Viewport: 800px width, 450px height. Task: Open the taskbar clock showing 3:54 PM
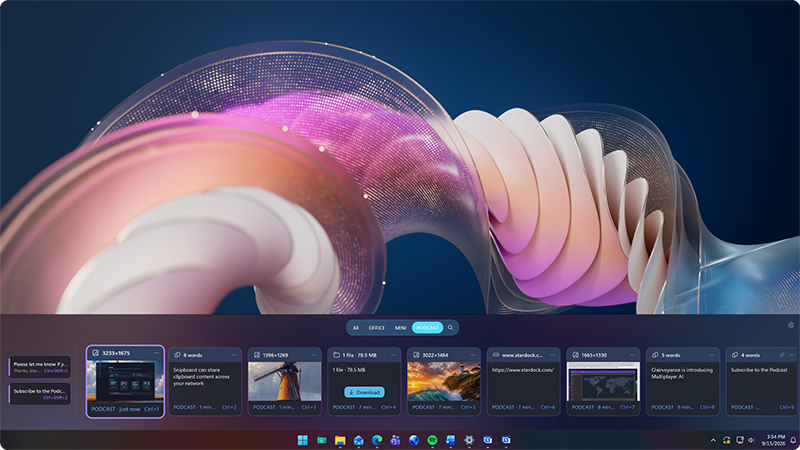pyautogui.click(x=774, y=440)
